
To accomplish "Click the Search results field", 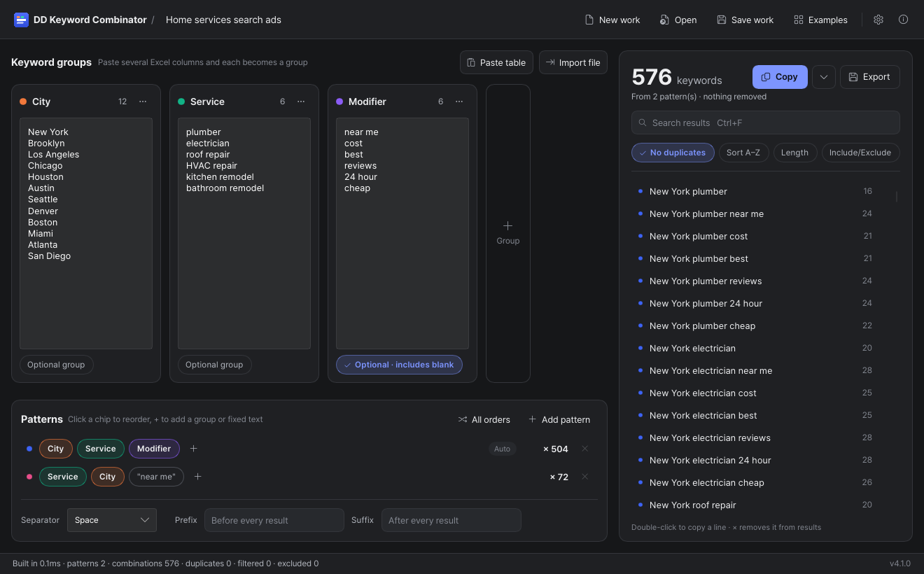I will [x=766, y=122].
